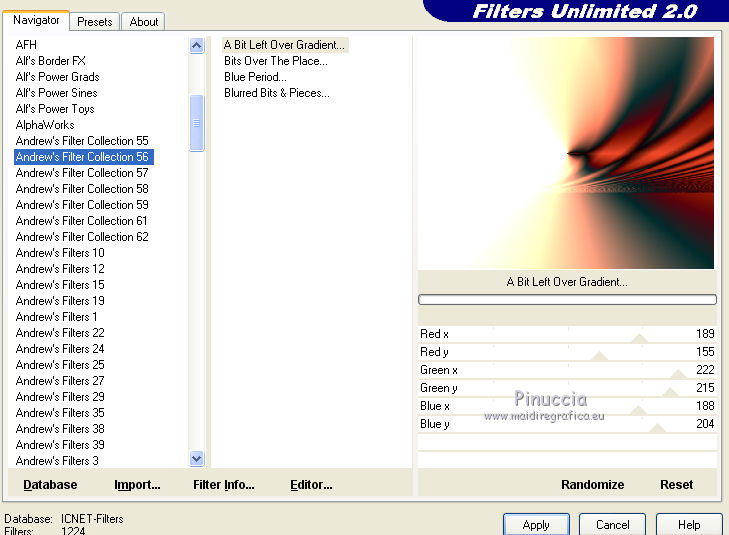Click the category list scrollbar thumb
The width and height of the screenshot is (729, 535).
pyautogui.click(x=197, y=123)
